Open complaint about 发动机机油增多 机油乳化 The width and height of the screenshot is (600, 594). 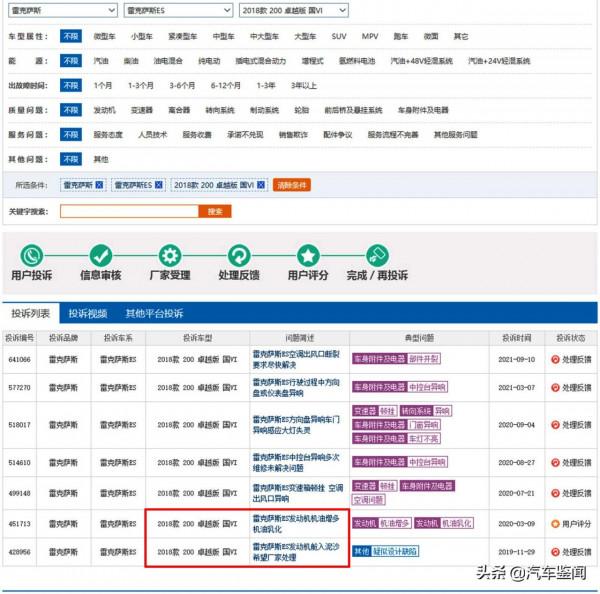point(296,524)
